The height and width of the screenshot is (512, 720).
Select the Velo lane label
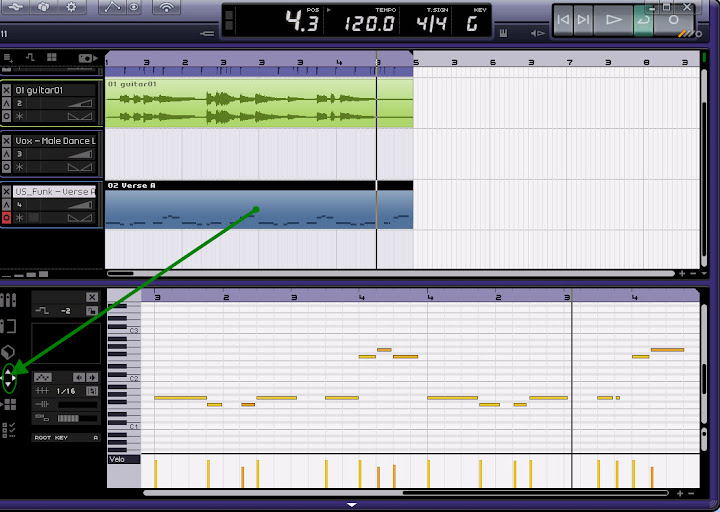117,459
